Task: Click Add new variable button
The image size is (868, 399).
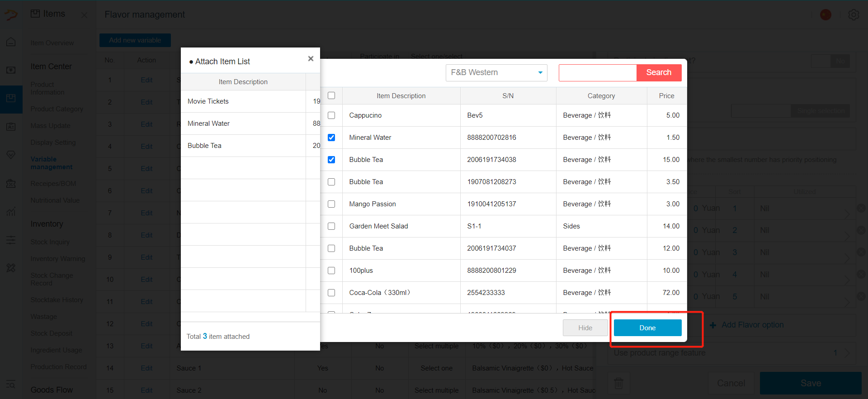Action: pyautogui.click(x=135, y=40)
